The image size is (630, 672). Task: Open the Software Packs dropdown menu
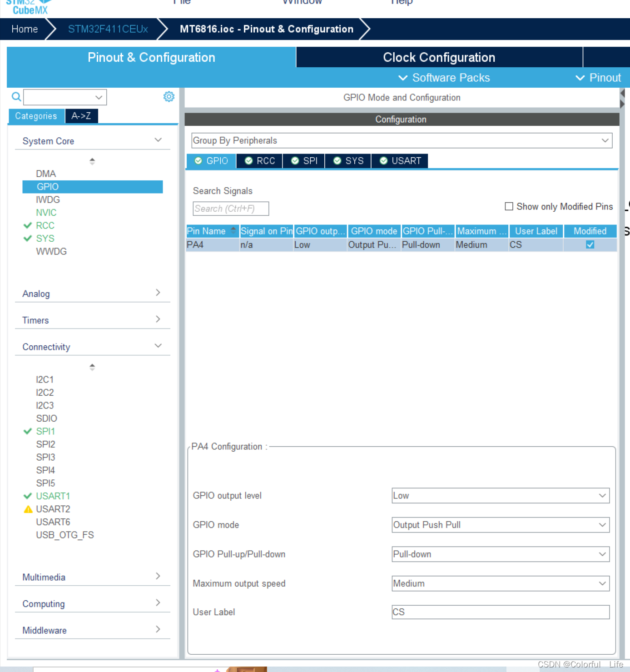pos(444,78)
